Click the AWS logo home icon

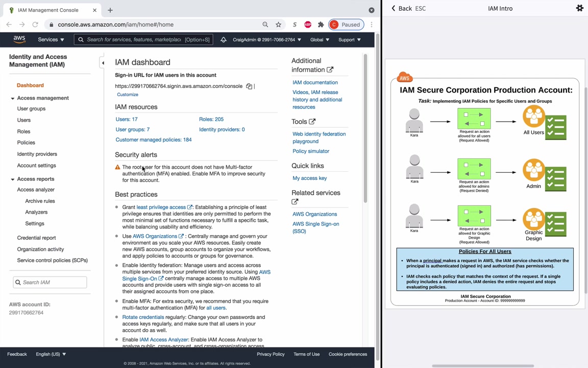(x=19, y=39)
